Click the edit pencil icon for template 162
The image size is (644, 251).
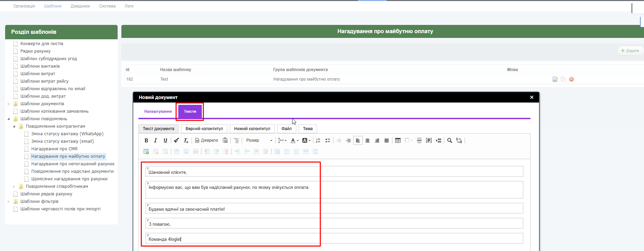point(555,79)
